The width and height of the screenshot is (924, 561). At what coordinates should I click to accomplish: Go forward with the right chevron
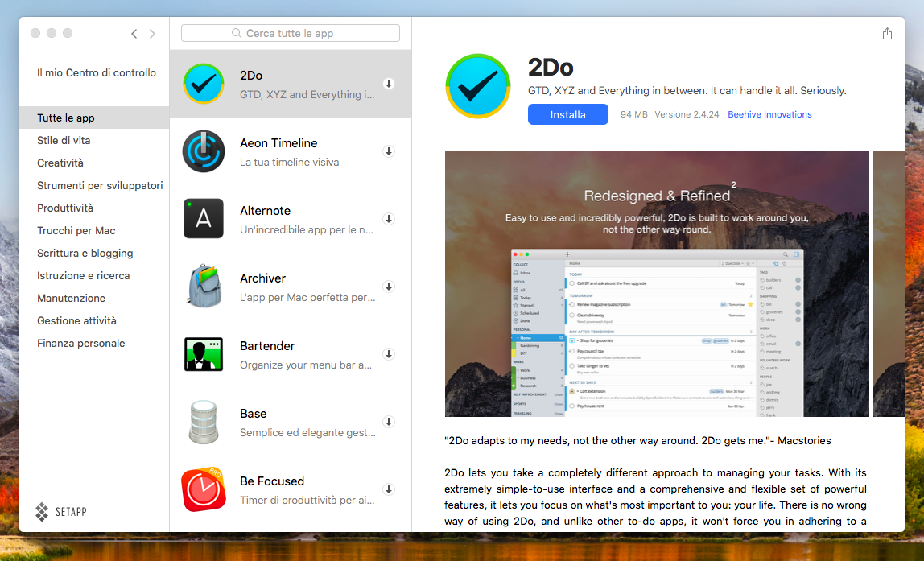point(153,34)
